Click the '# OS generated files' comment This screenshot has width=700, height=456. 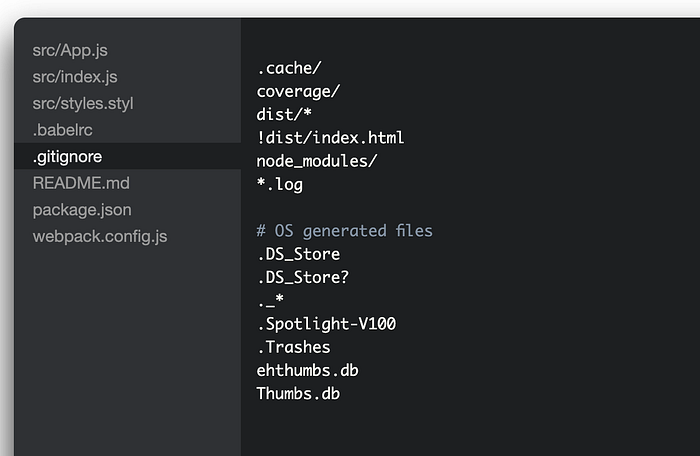345,231
